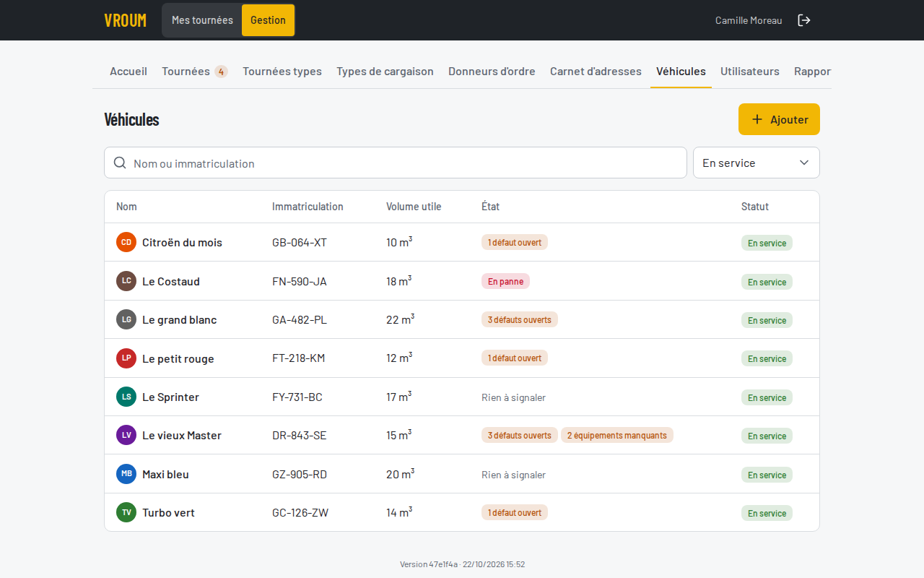Click the LC avatar for Le Costaud

(126, 281)
